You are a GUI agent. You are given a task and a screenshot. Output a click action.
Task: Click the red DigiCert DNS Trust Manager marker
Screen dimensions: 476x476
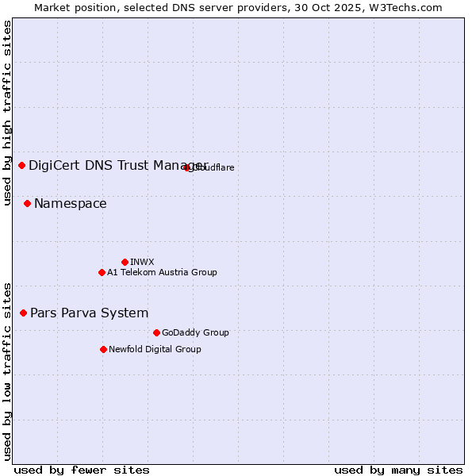point(21,165)
